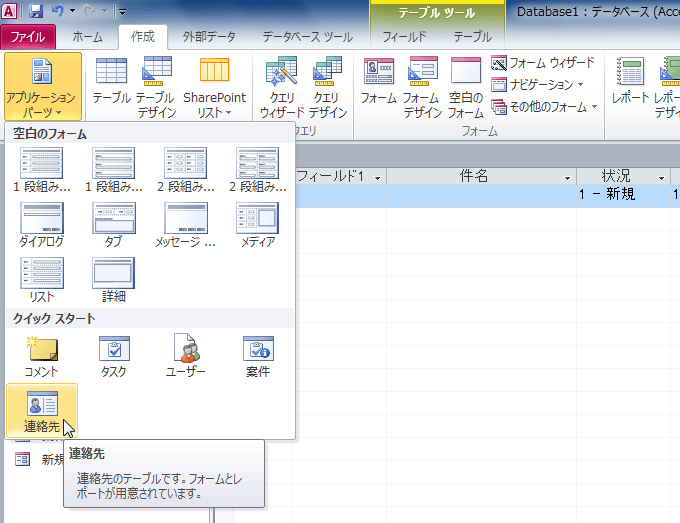Select second 1 段組み blank form template
680x523 pixels.
[x=114, y=170]
